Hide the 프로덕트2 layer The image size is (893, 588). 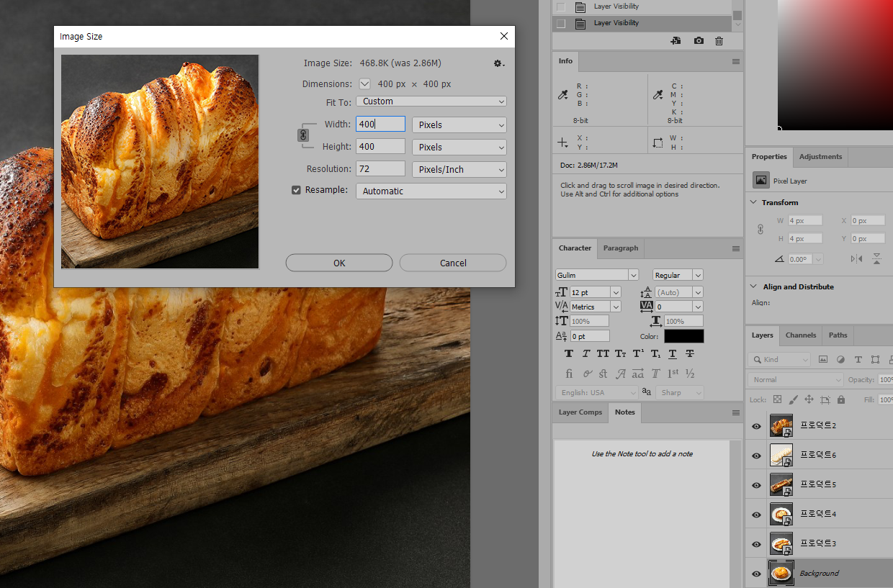756,426
